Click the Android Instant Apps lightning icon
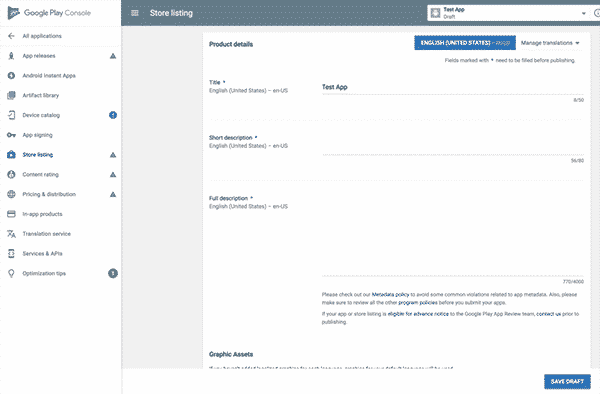The width and height of the screenshot is (600, 394). point(11,76)
